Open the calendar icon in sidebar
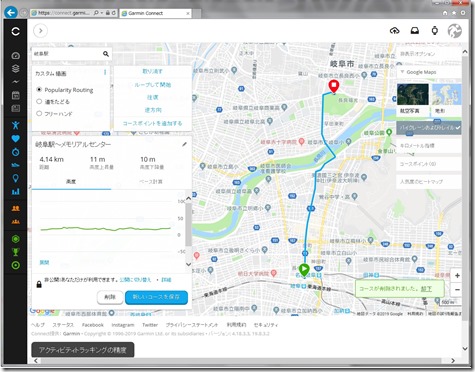Screen dimensions: 475x372 16,96
